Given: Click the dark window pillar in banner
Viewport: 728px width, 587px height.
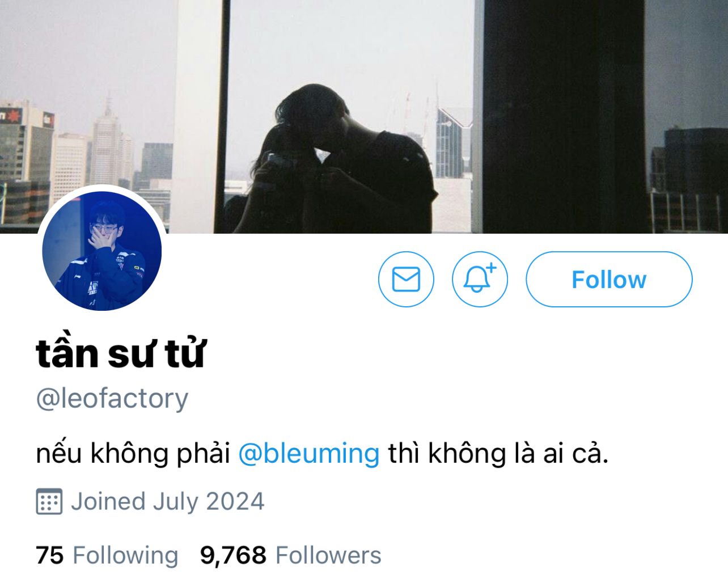Looking at the screenshot, I should pos(564,116).
